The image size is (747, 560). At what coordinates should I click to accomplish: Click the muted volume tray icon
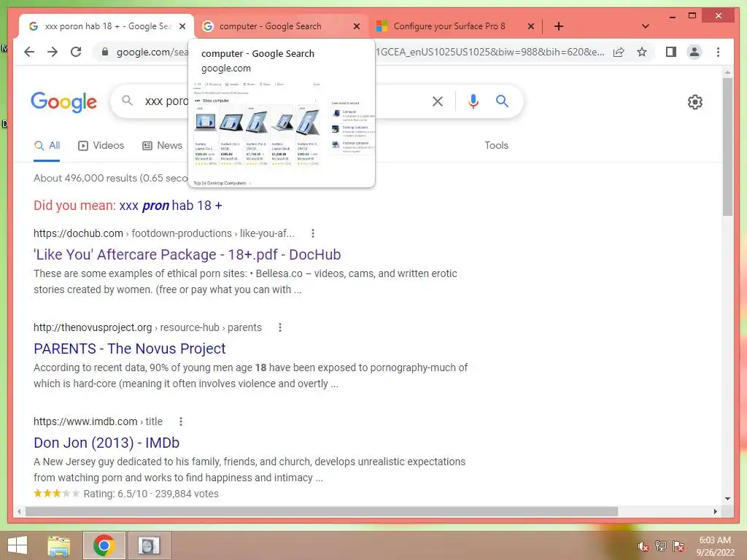click(x=643, y=546)
